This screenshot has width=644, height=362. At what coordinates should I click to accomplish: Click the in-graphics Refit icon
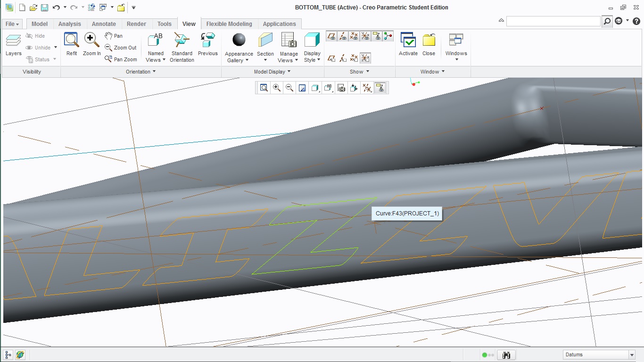click(264, 88)
